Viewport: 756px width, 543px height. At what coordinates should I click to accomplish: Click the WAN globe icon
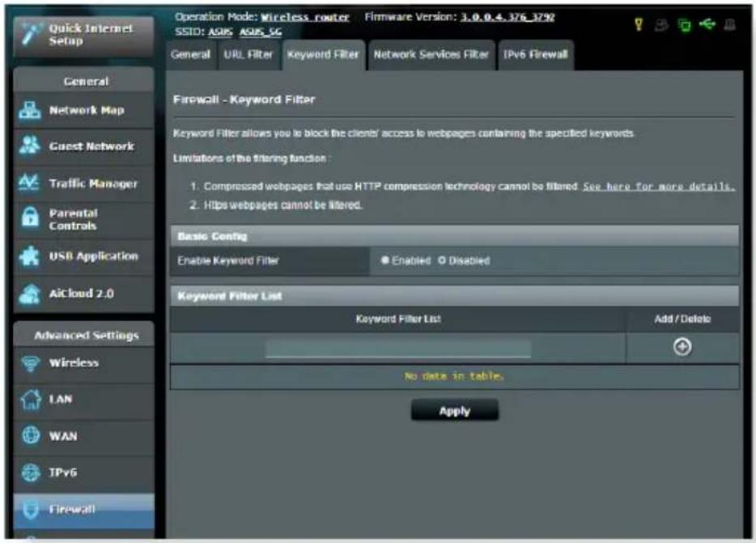31,435
